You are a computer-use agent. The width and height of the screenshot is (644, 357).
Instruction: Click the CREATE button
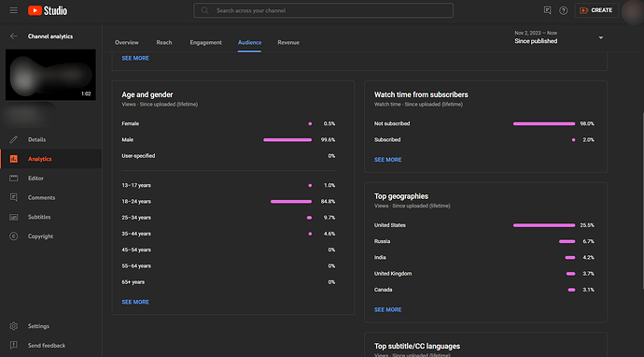[x=596, y=10]
